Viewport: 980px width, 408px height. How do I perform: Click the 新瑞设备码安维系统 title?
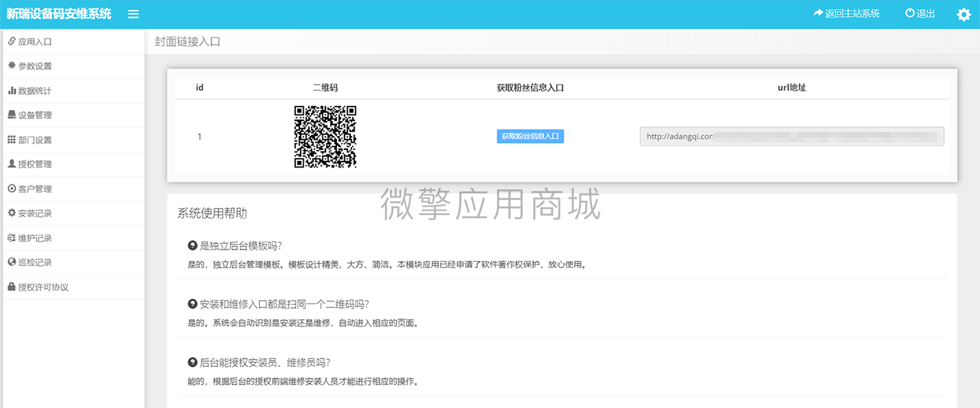pos(59,14)
